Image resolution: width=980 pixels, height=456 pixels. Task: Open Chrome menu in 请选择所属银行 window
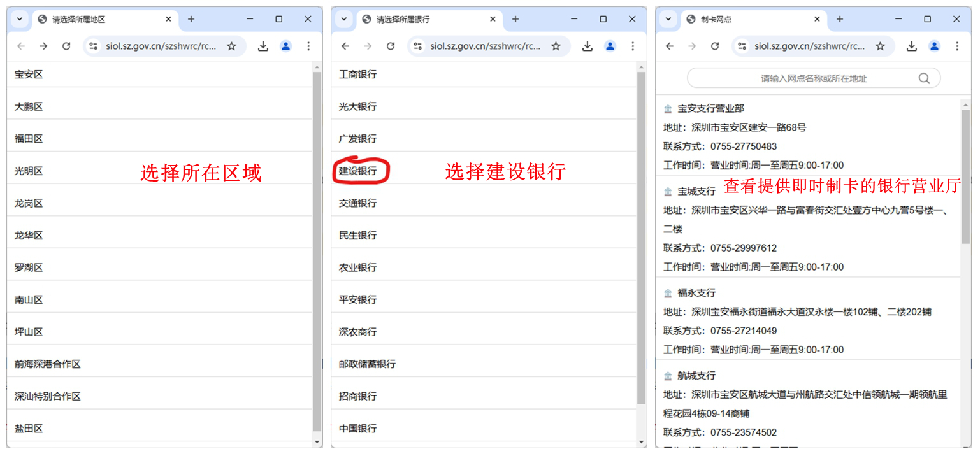tap(633, 46)
